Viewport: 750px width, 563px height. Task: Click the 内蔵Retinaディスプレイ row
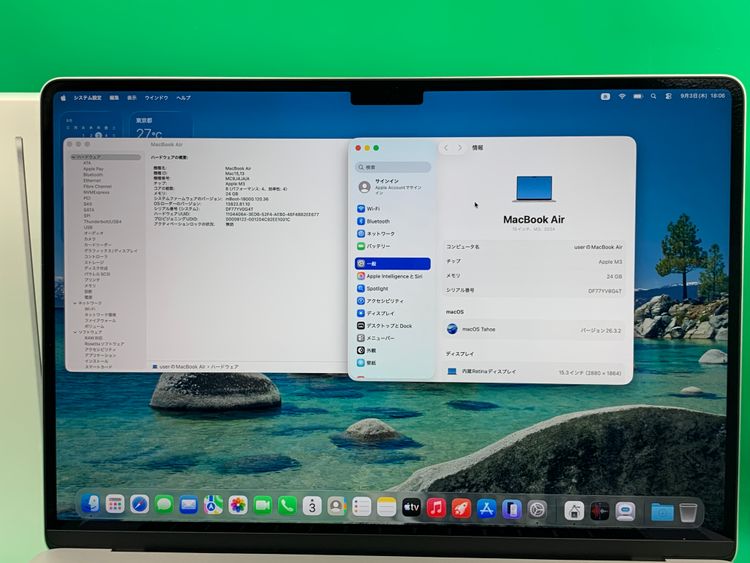point(534,372)
